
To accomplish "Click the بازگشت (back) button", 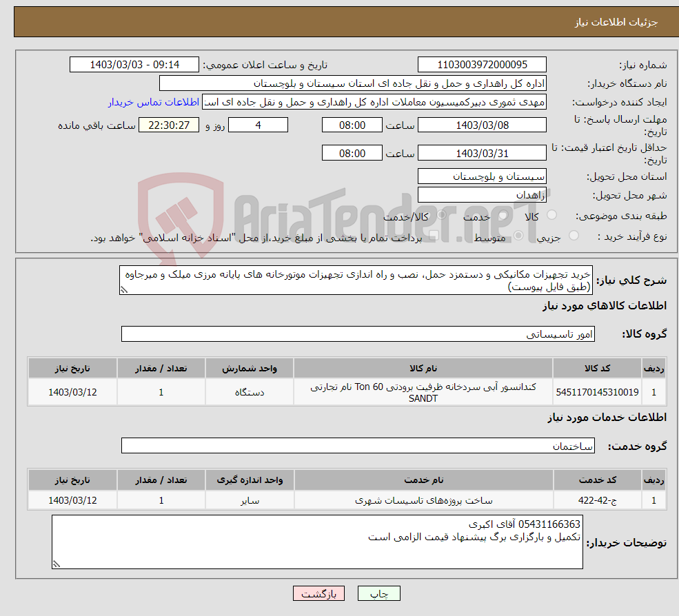I will point(318,593).
